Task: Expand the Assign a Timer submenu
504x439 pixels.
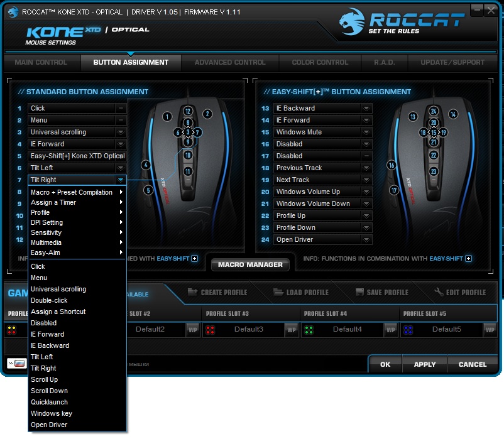Action: pos(77,202)
